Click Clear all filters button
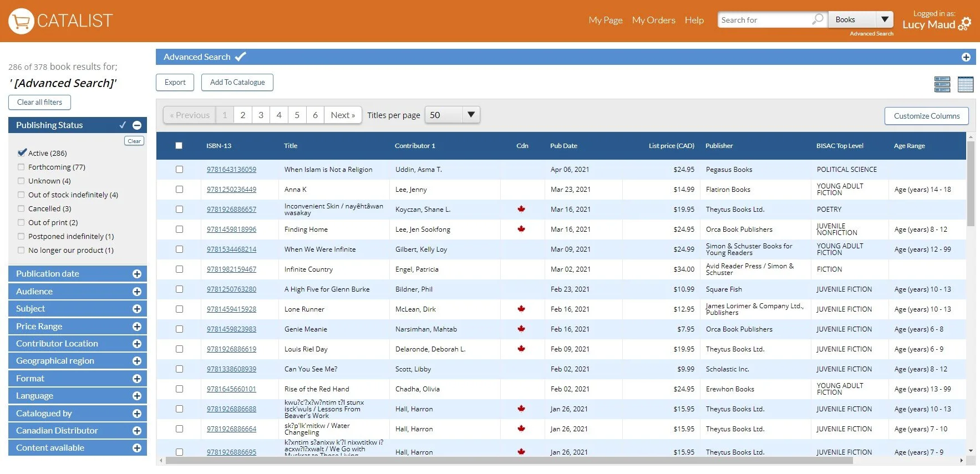 (39, 102)
